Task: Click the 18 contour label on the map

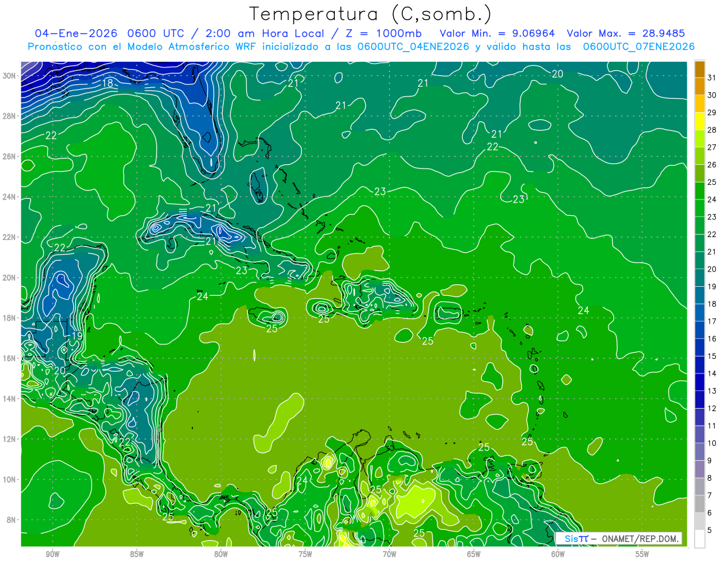Action: coord(108,84)
